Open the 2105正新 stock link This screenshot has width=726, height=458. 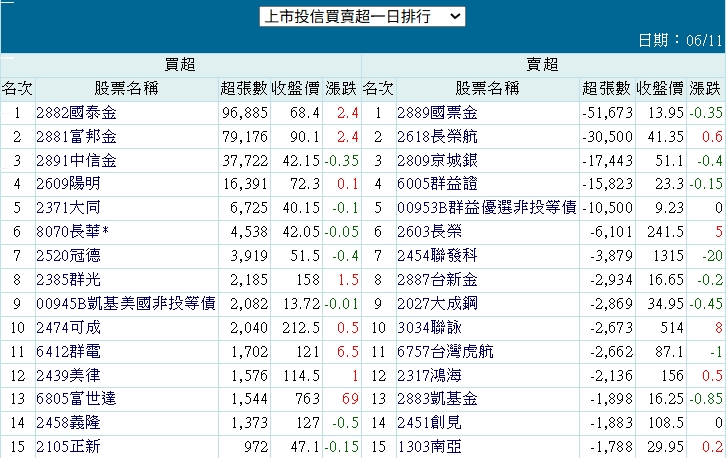[68, 447]
